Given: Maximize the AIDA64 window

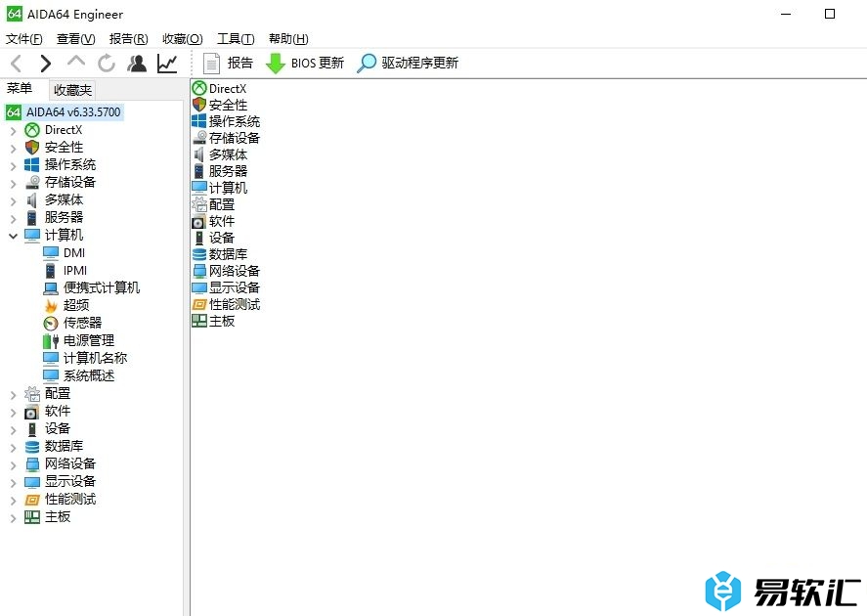Looking at the screenshot, I should pyautogui.click(x=830, y=14).
